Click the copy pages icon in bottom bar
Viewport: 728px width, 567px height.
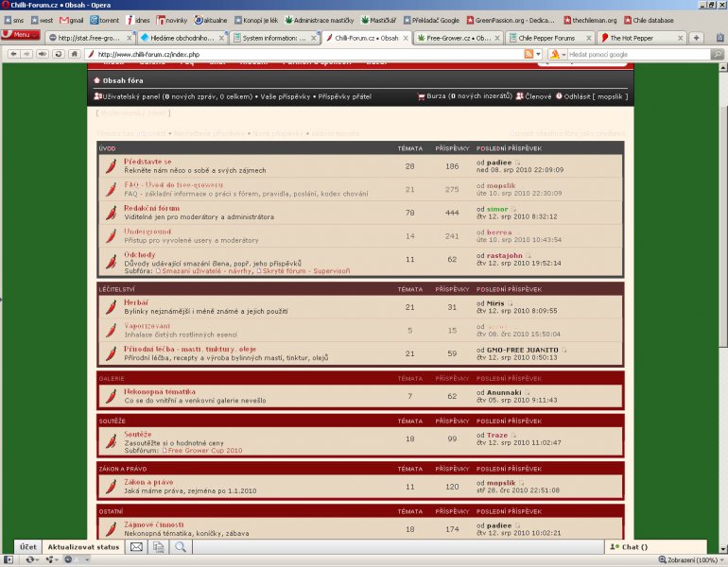coord(158,547)
